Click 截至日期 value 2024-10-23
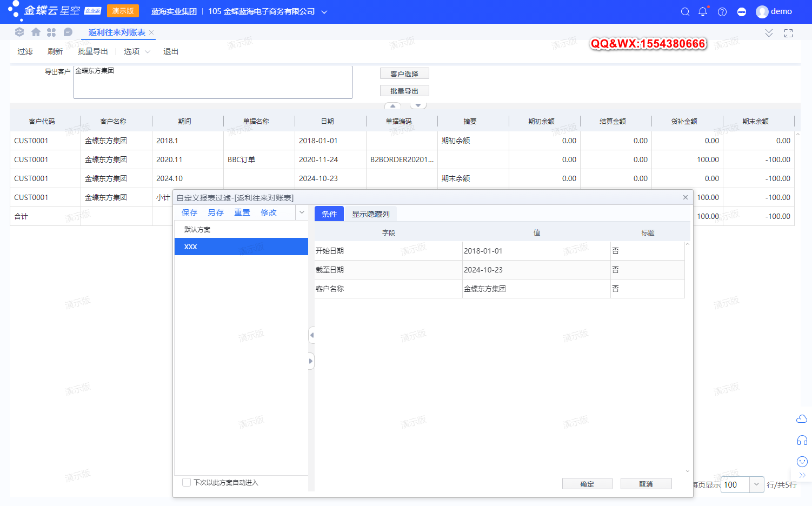Viewport: 812px width, 506px height. click(x=536, y=270)
